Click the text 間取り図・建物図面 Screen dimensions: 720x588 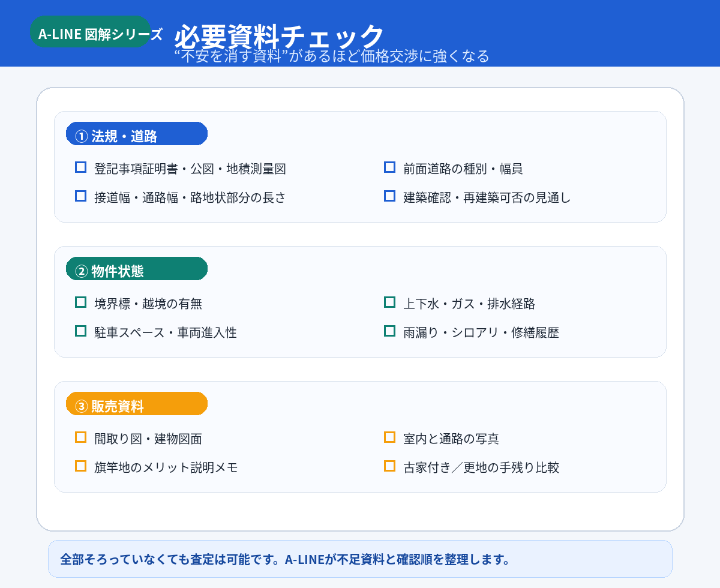point(148,439)
